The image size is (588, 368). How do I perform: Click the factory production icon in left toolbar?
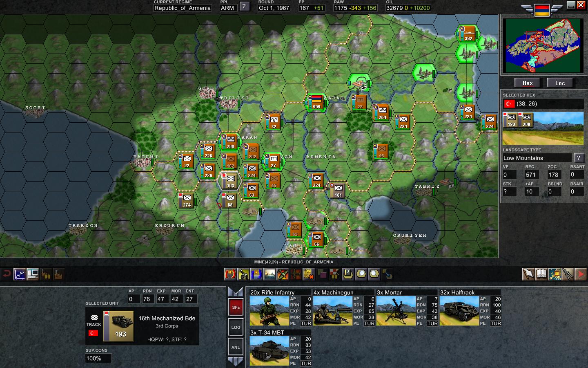[x=59, y=274]
